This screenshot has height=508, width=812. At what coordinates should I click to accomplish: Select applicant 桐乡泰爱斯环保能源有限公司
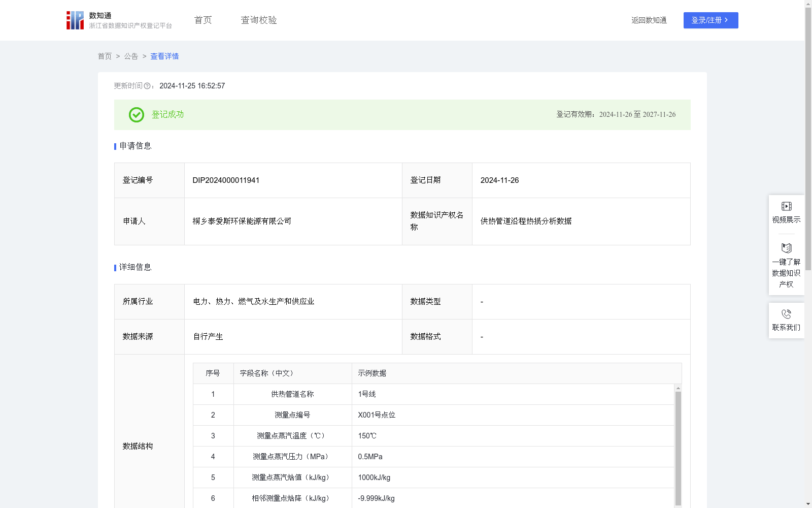point(242,221)
